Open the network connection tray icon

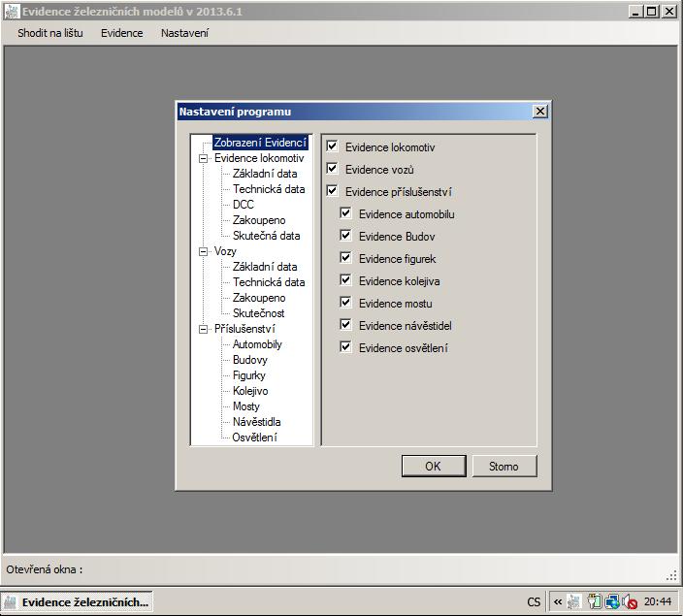(x=612, y=602)
